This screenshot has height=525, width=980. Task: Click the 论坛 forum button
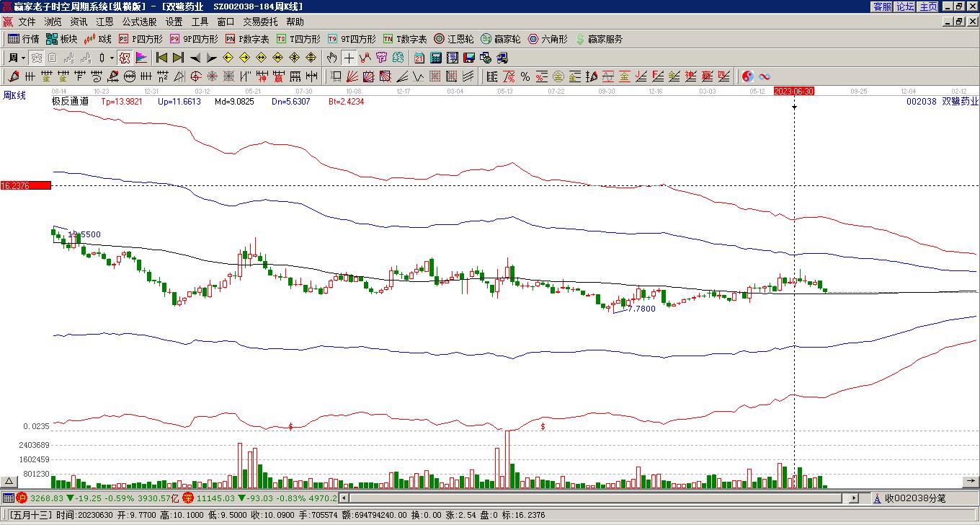point(905,6)
